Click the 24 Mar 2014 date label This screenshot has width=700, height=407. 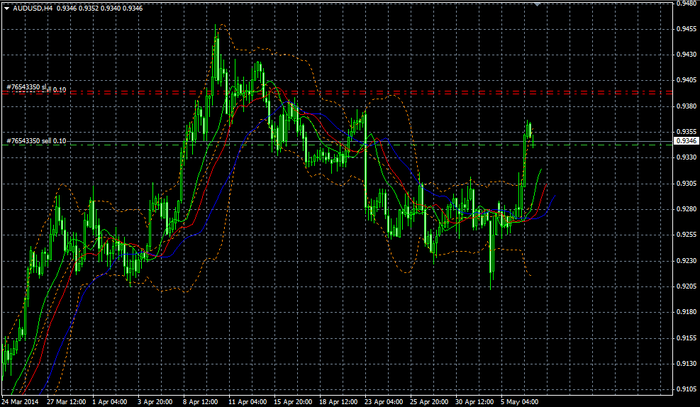click(x=21, y=402)
